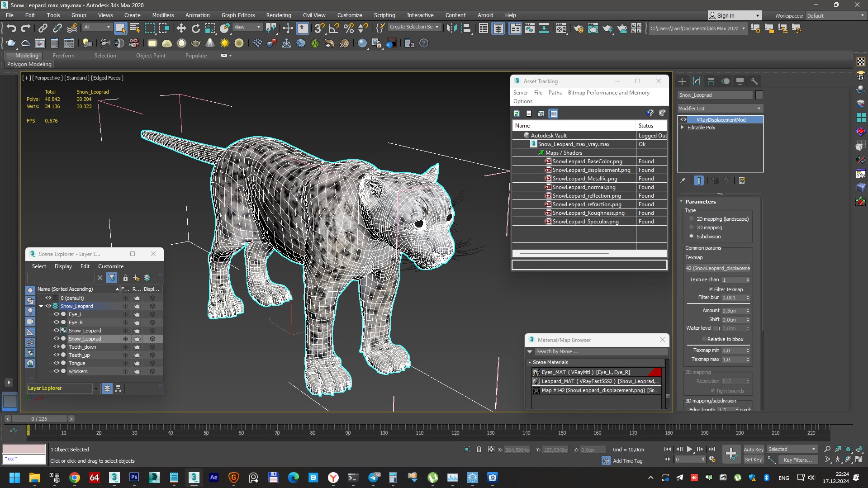Open the Create tab in command panel
This screenshot has height=488, width=868.
coord(682,81)
